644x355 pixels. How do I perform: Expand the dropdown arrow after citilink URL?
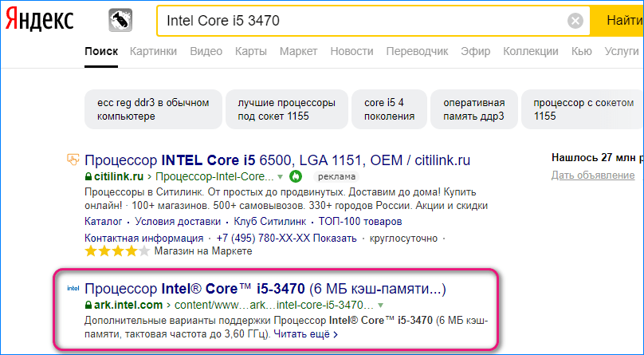click(x=279, y=176)
